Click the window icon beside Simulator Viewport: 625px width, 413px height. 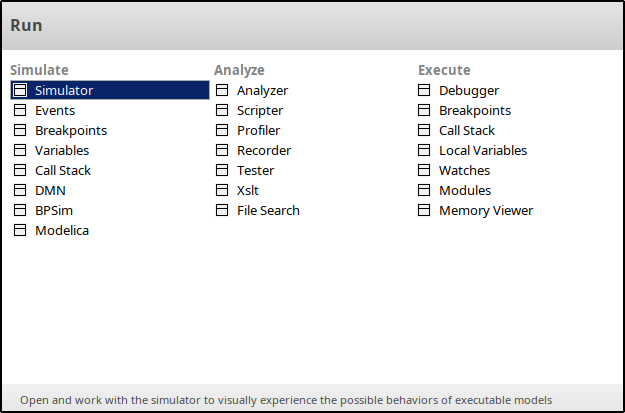20,90
